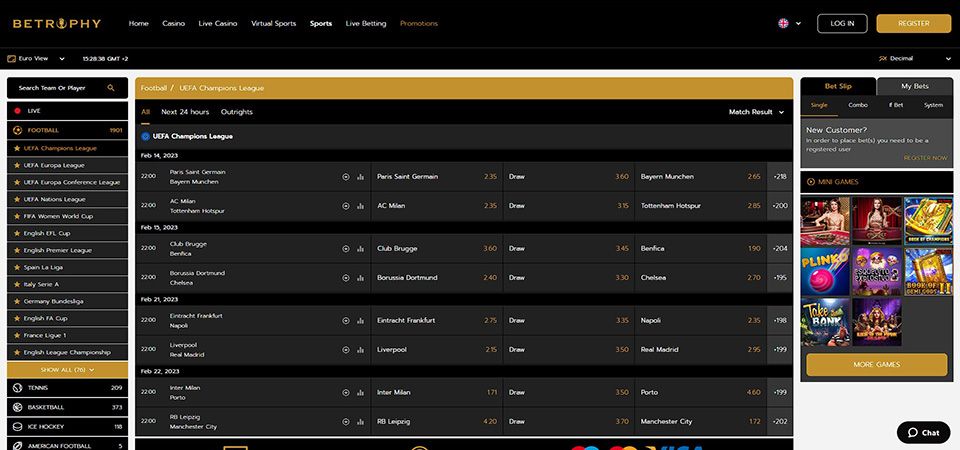Open the Plinko mini game thumbnail
Viewport: 960px width, 450px height.
[825, 272]
